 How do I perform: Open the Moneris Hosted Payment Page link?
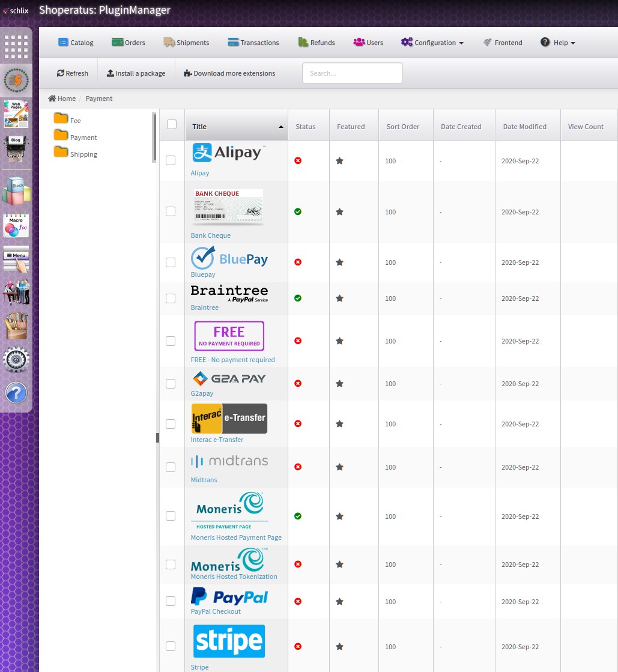236,537
